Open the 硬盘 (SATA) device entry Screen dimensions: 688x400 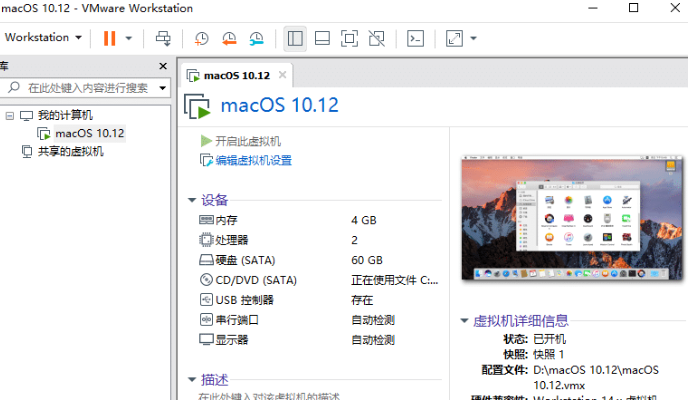tap(245, 260)
